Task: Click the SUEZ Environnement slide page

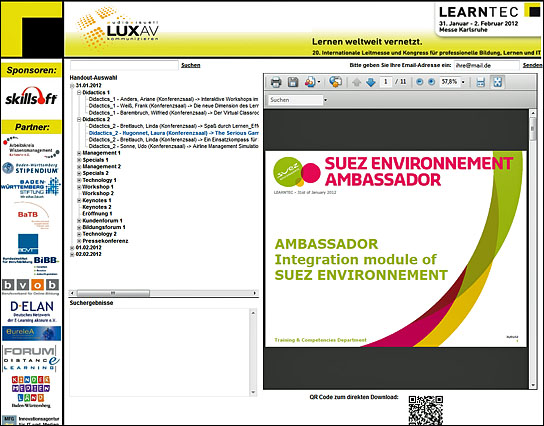Action: pos(396,249)
